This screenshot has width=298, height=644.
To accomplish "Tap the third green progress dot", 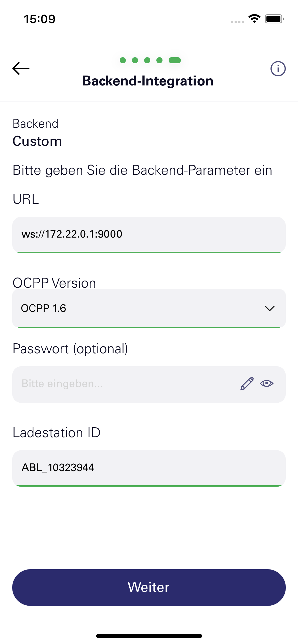I will tap(147, 60).
